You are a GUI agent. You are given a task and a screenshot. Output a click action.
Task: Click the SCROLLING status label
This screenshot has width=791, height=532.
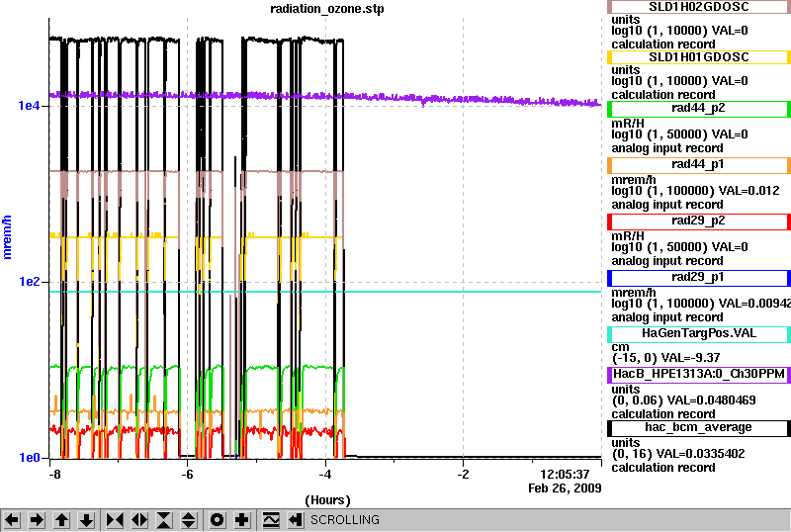pos(344,520)
